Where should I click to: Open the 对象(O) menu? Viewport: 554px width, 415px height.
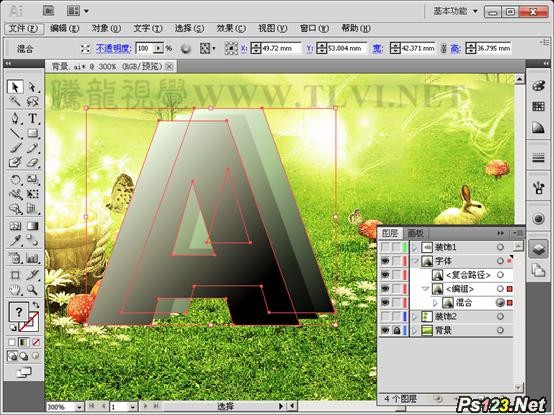point(106,28)
